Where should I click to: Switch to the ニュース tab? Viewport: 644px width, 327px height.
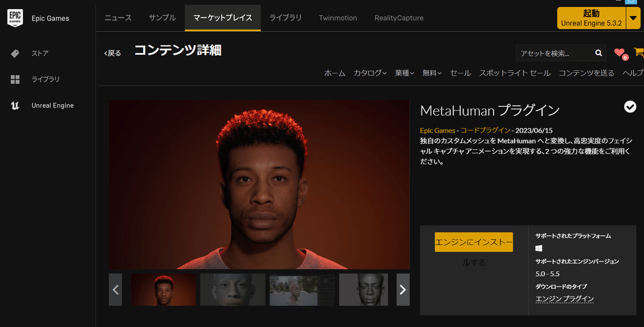tap(118, 18)
